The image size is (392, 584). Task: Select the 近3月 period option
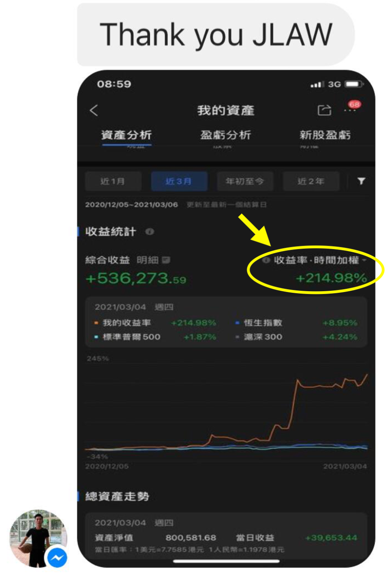pos(179,181)
